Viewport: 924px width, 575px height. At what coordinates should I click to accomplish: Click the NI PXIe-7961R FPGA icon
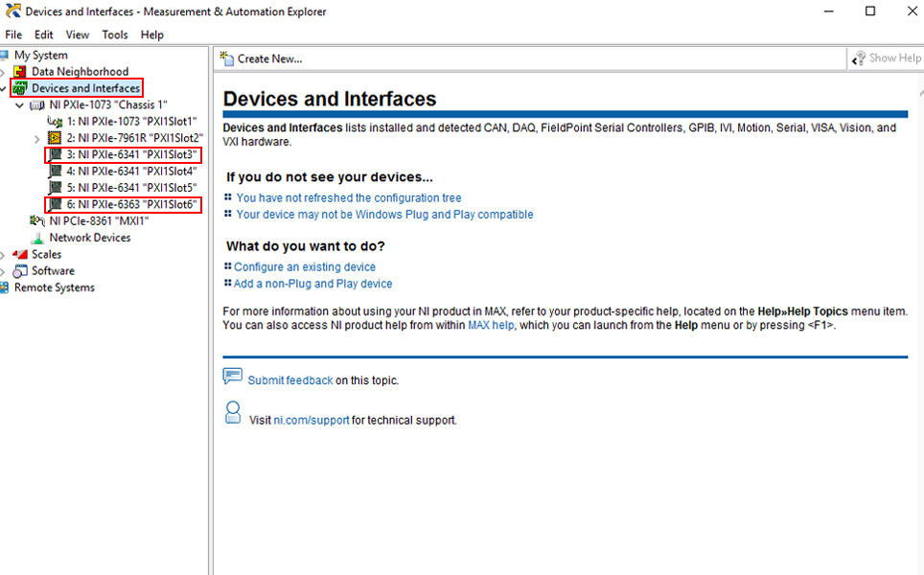[x=56, y=138]
